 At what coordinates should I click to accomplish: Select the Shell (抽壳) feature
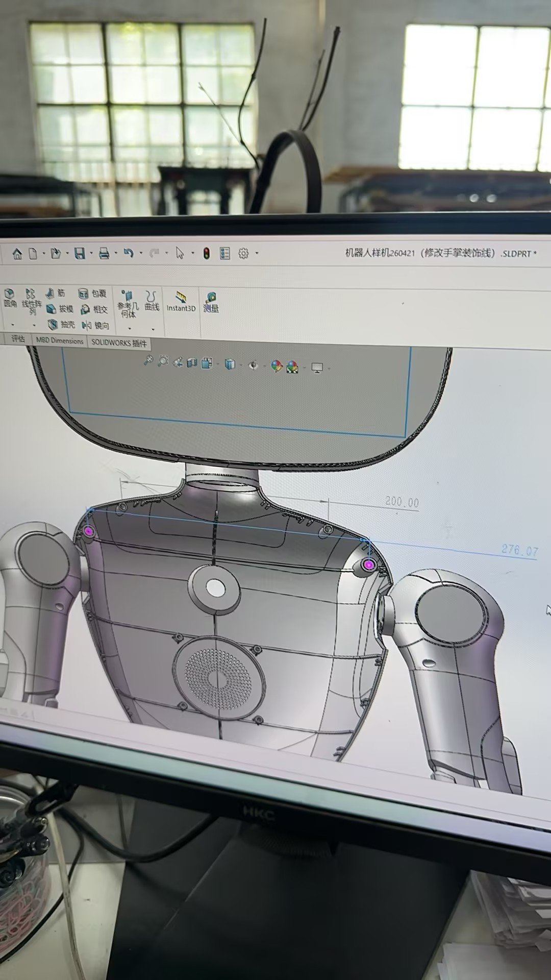click(61, 325)
